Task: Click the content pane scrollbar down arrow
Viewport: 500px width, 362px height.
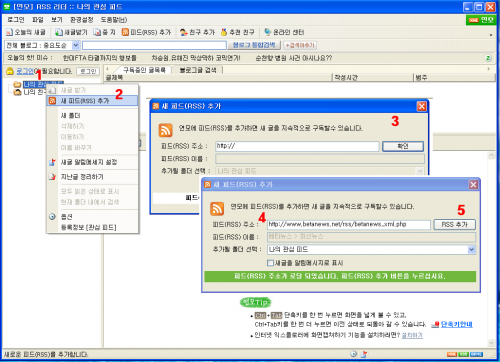Action: click(491, 343)
